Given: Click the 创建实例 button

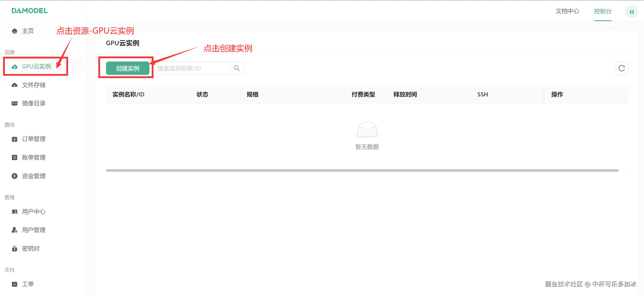Looking at the screenshot, I should point(128,68).
